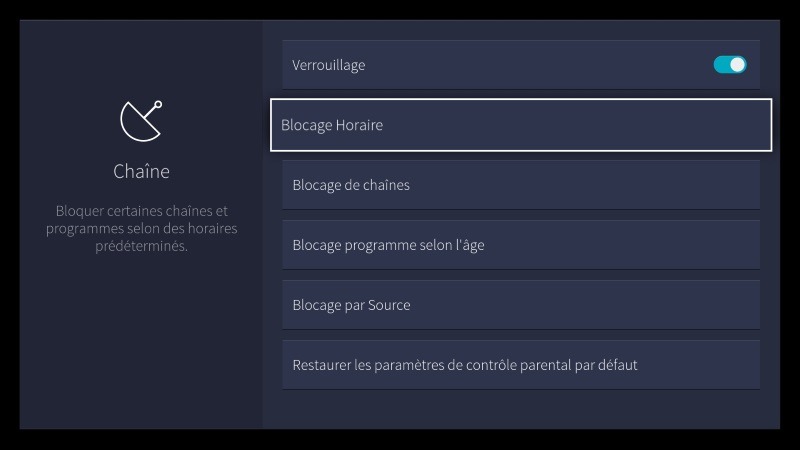Select Blocage programme selon l'âge

pos(520,245)
